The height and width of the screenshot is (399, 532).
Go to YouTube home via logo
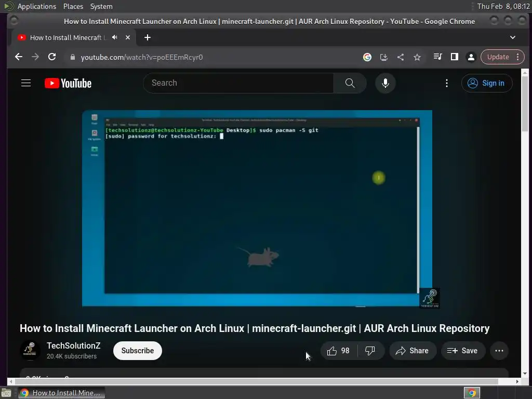point(68,83)
